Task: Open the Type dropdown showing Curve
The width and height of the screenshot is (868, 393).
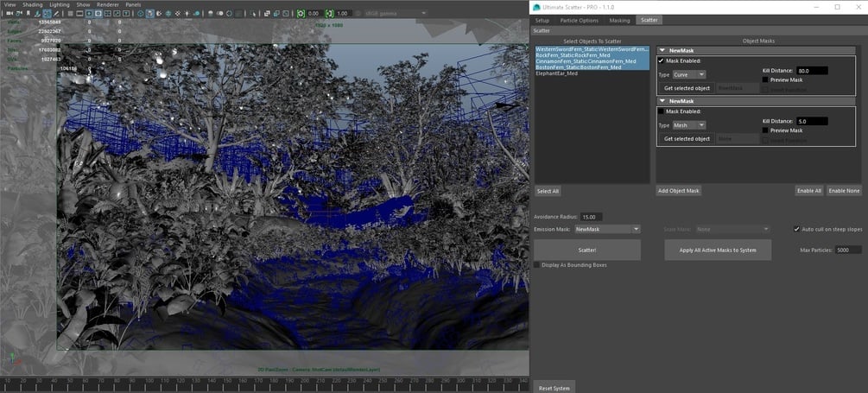Action: pyautogui.click(x=689, y=74)
